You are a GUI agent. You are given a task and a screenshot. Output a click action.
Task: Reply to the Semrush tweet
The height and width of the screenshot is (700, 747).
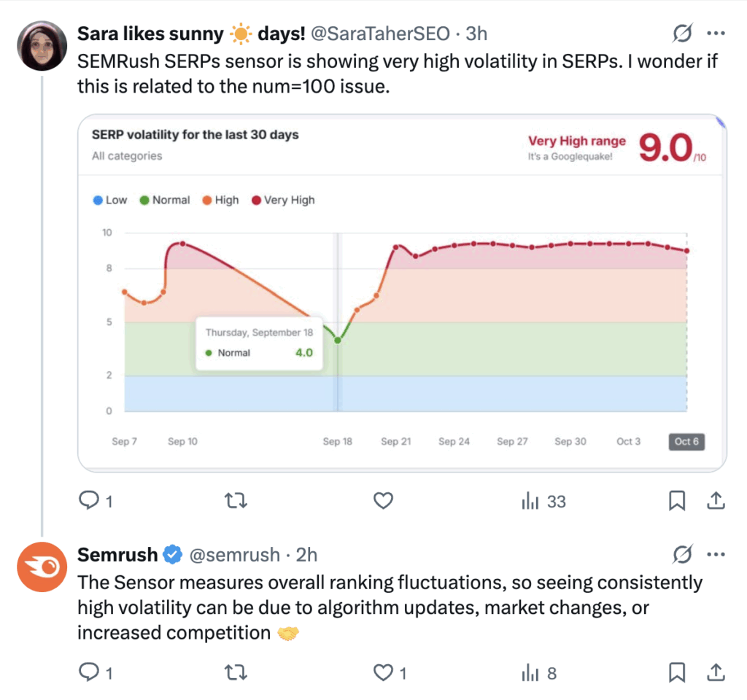pos(88,672)
